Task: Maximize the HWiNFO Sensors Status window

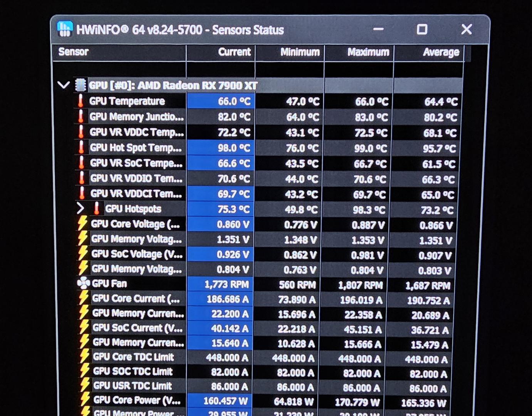Action: (422, 29)
